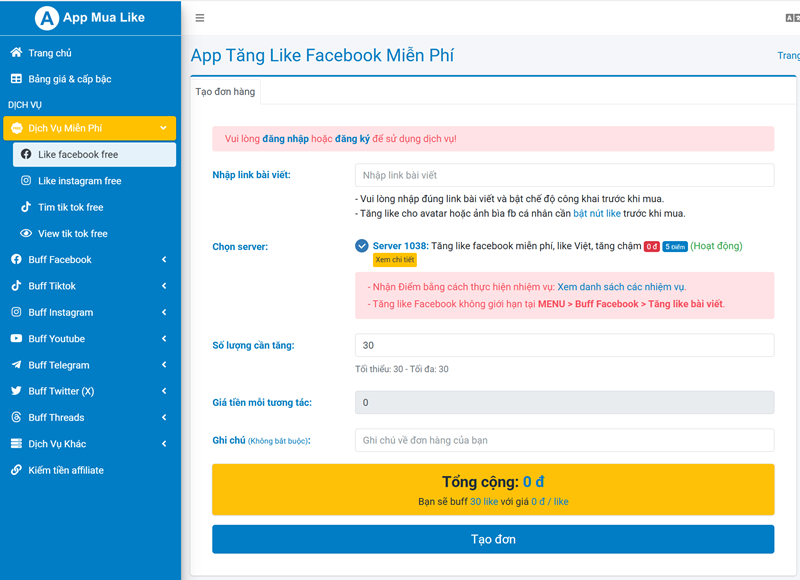Expand the Dịch Vụ Khác submenu arrow
Image resolution: width=800 pixels, height=580 pixels.
[164, 444]
